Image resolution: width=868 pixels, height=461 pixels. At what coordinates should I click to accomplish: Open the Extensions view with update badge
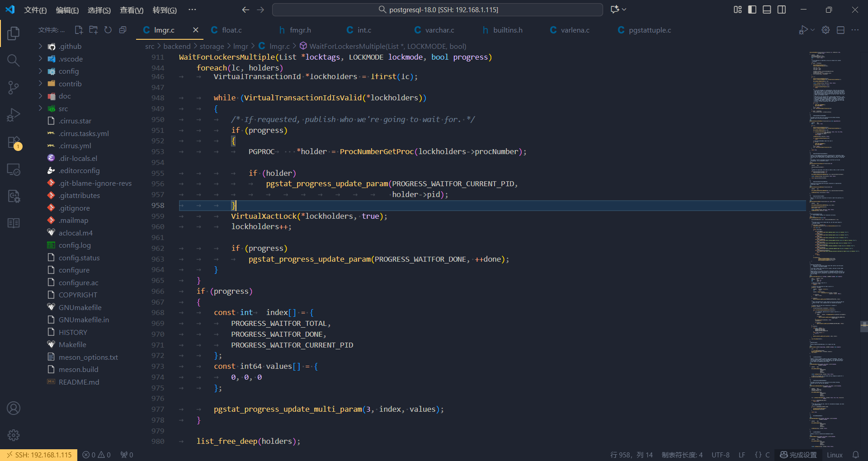14,142
